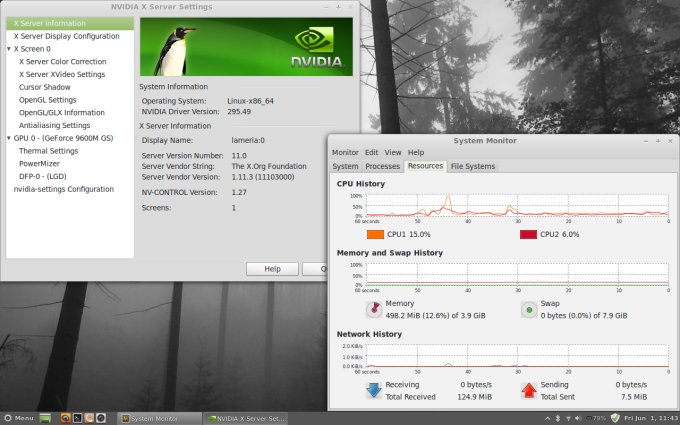Open the Bluetooth tray icon

click(x=558, y=418)
